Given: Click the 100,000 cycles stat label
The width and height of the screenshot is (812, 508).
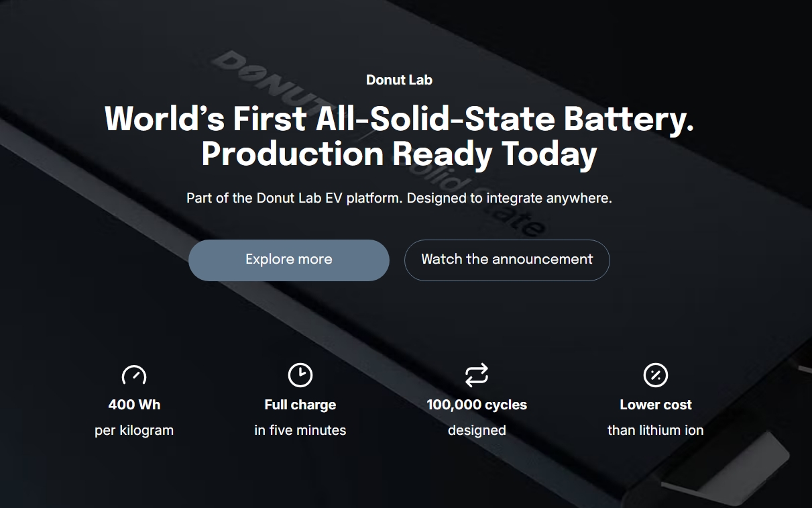Looking at the screenshot, I should coord(477,405).
